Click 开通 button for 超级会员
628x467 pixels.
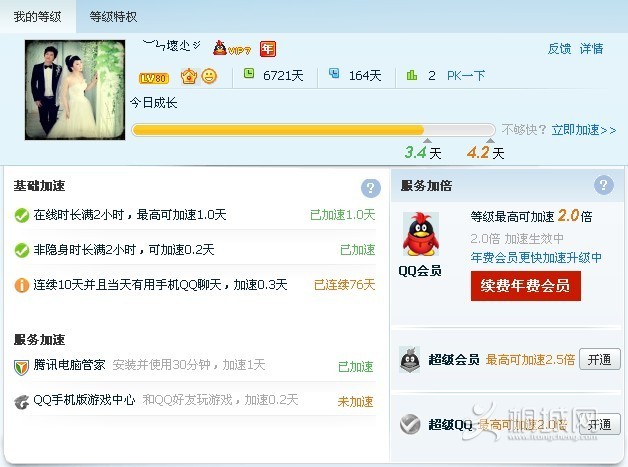click(600, 359)
